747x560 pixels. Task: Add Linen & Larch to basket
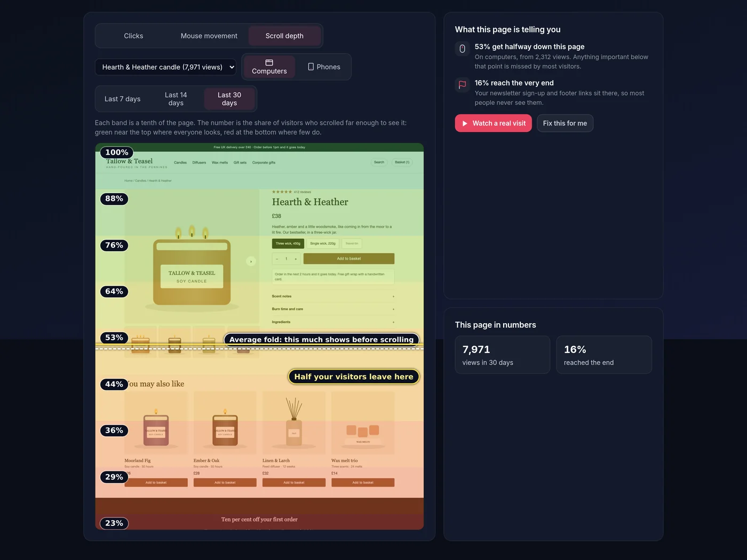[294, 483]
